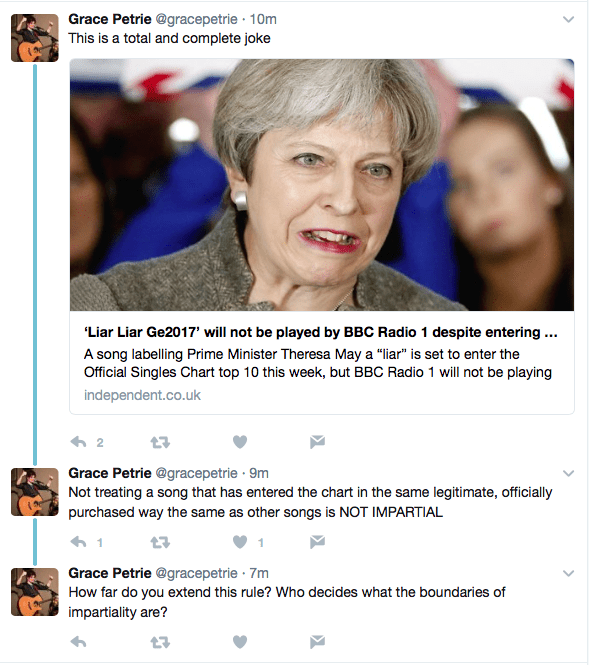Expand the options chevron on 9m tweet
This screenshot has height=665, width=589.
tap(568, 473)
